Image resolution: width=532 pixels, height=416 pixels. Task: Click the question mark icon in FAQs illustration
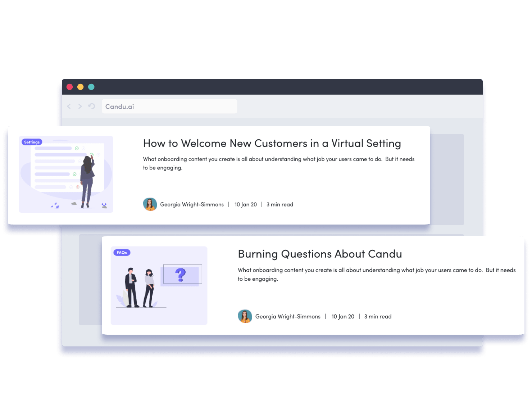pyautogui.click(x=181, y=275)
